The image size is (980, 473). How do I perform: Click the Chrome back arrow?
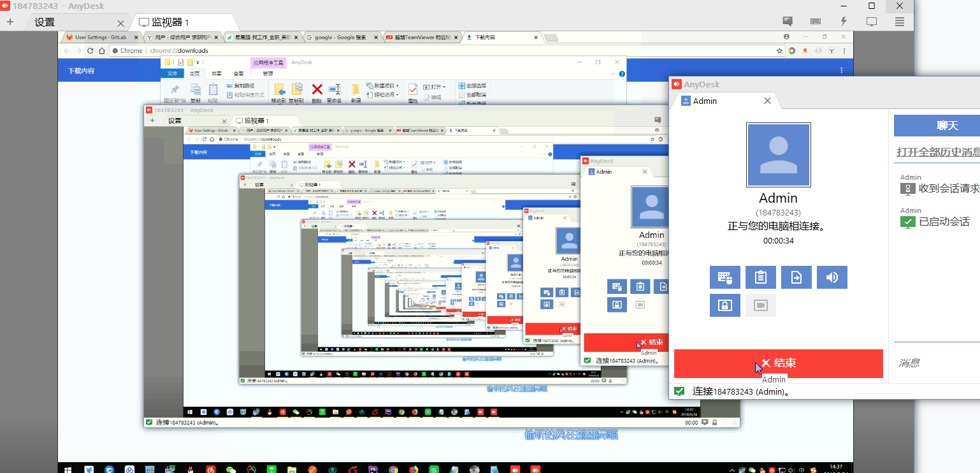click(x=67, y=50)
